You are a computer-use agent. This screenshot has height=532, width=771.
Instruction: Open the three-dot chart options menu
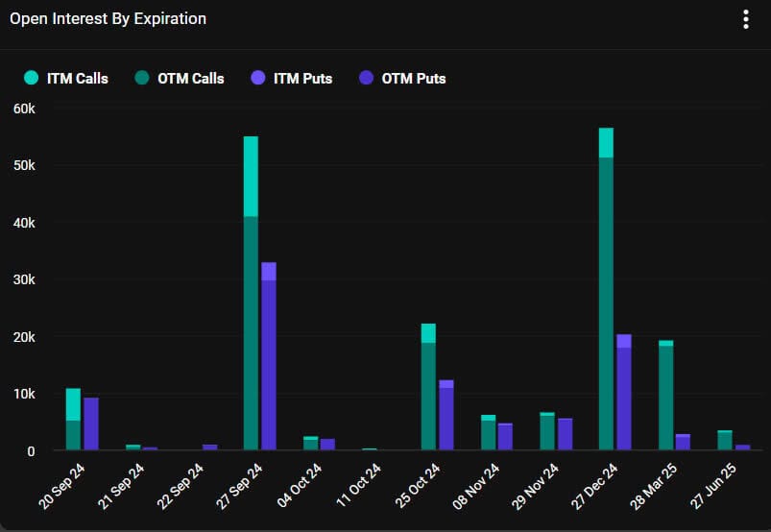(745, 19)
